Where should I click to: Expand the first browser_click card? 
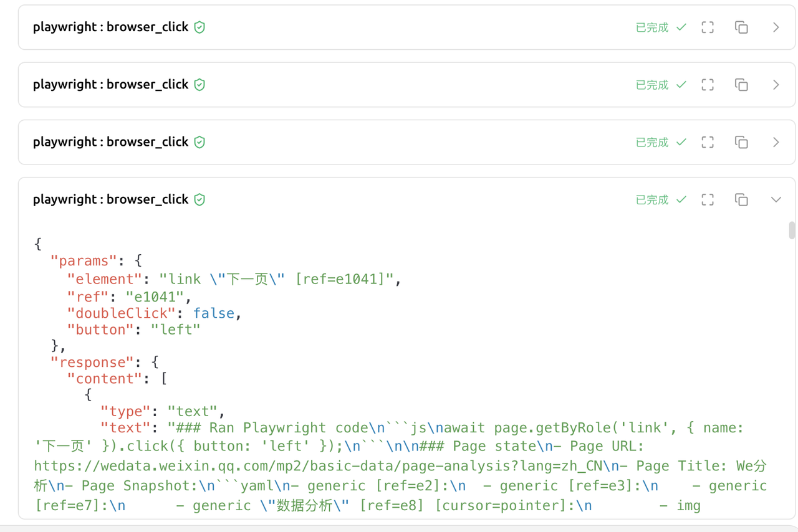776,27
